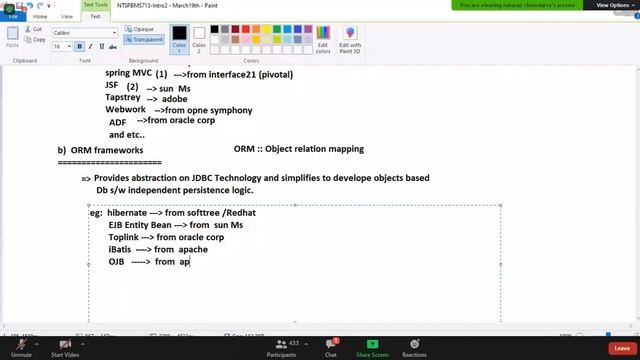Pick the purple color swatch
640x360 pixels.
coord(308,29)
